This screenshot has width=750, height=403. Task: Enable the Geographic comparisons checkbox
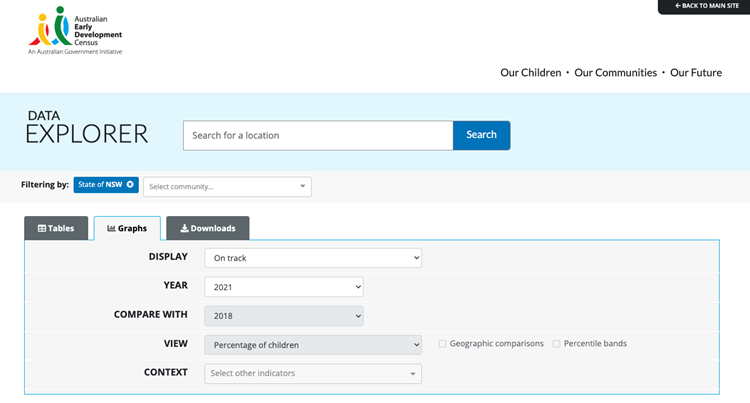[x=442, y=344]
